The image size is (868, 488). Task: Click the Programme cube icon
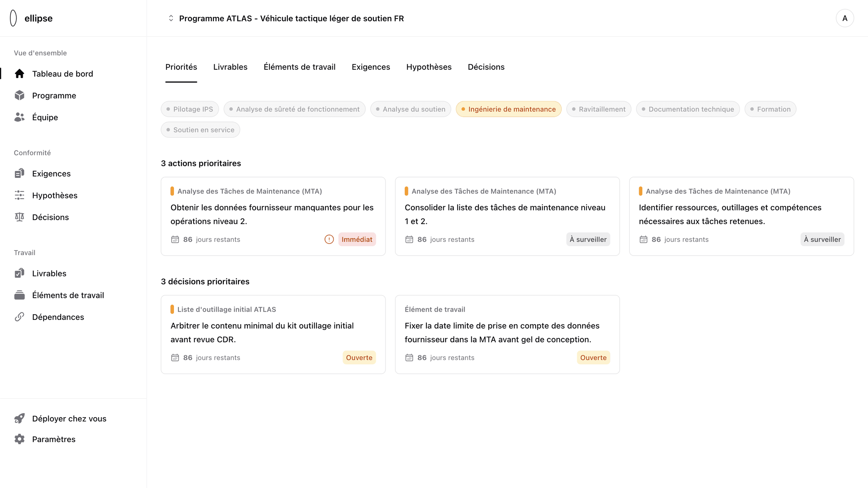[x=20, y=95]
